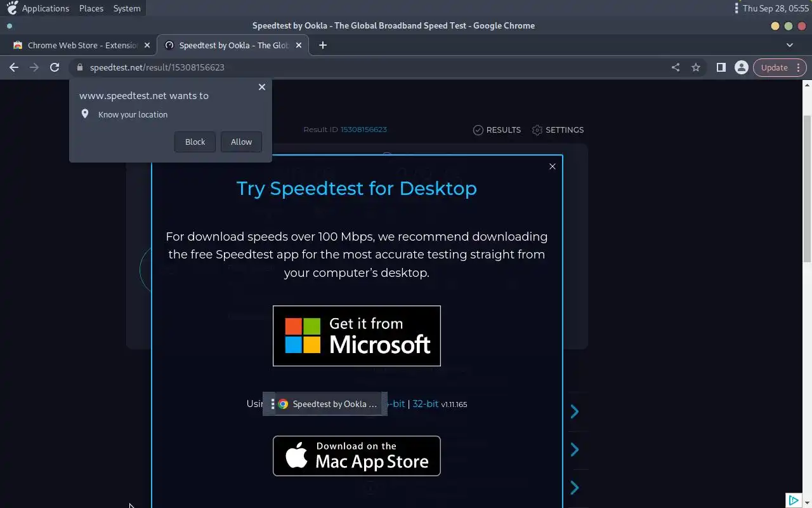Click the Try Speedtest for Desktop heading

(357, 189)
